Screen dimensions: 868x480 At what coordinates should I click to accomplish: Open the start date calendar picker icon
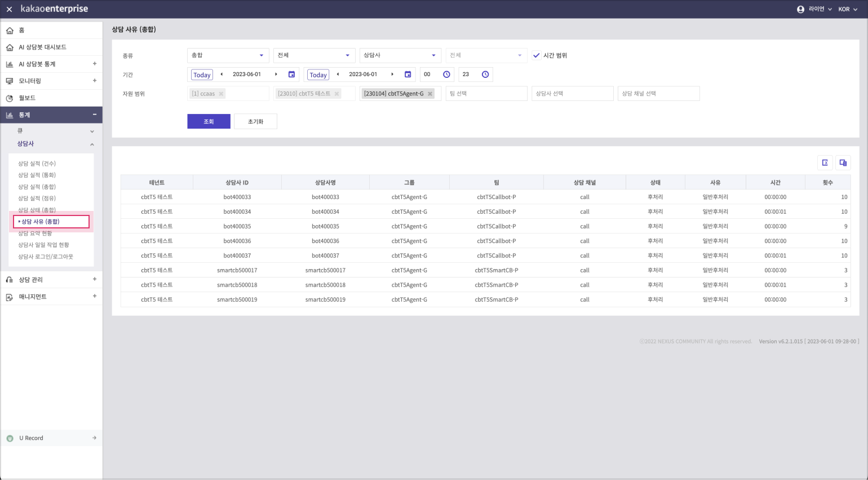[291, 74]
